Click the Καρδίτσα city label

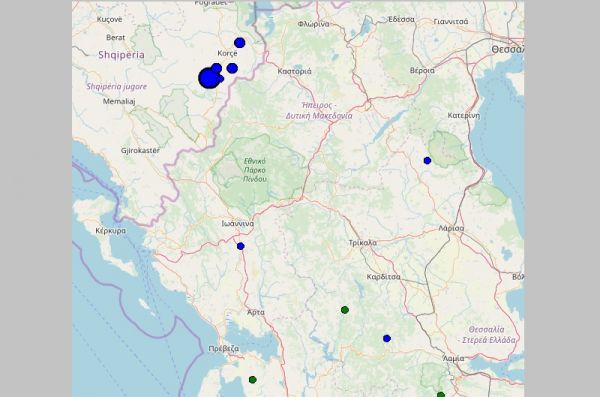pos(383,277)
